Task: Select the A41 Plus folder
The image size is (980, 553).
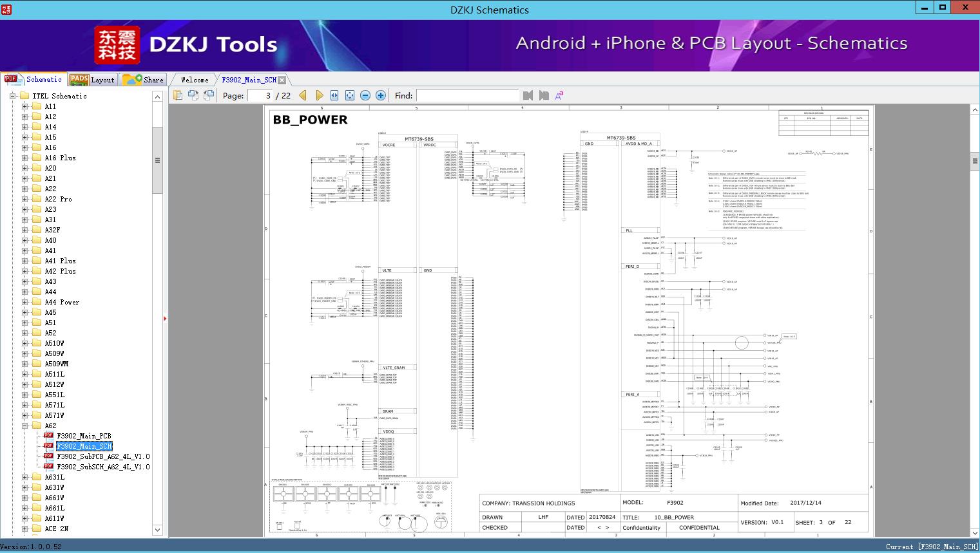Action: (61, 261)
